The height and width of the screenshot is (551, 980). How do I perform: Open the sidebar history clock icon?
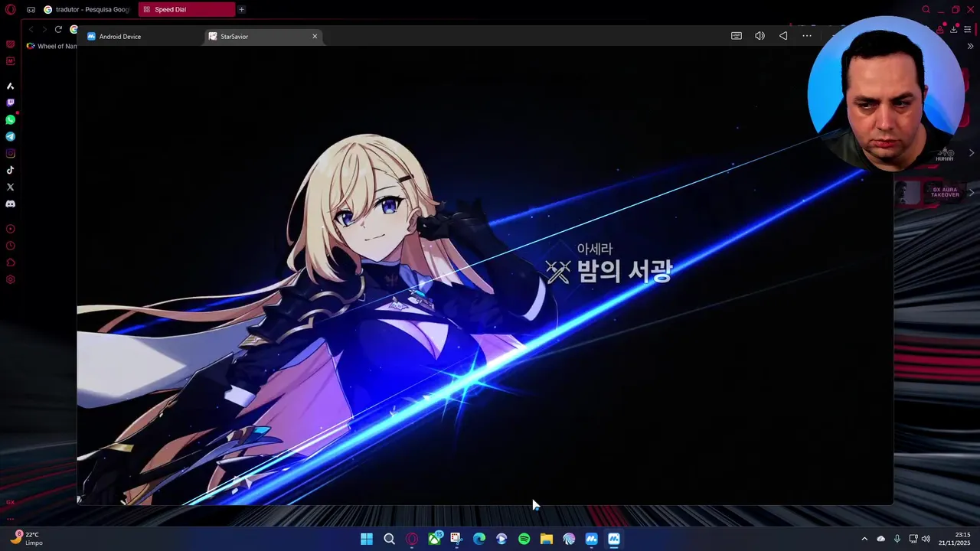(x=11, y=246)
